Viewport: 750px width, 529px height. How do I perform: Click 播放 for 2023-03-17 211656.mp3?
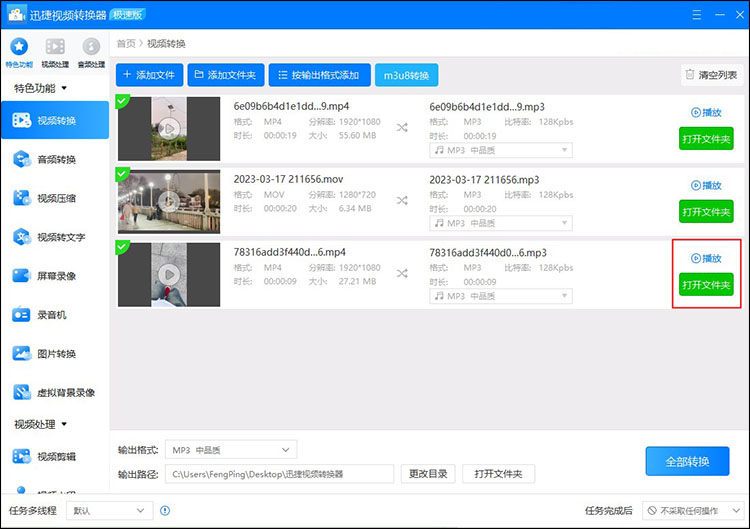tap(706, 185)
